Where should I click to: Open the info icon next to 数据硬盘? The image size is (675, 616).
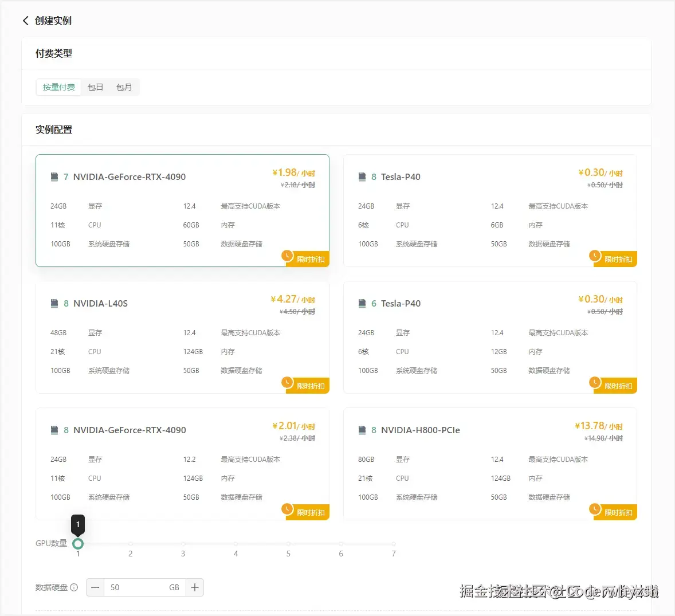pyautogui.click(x=74, y=587)
